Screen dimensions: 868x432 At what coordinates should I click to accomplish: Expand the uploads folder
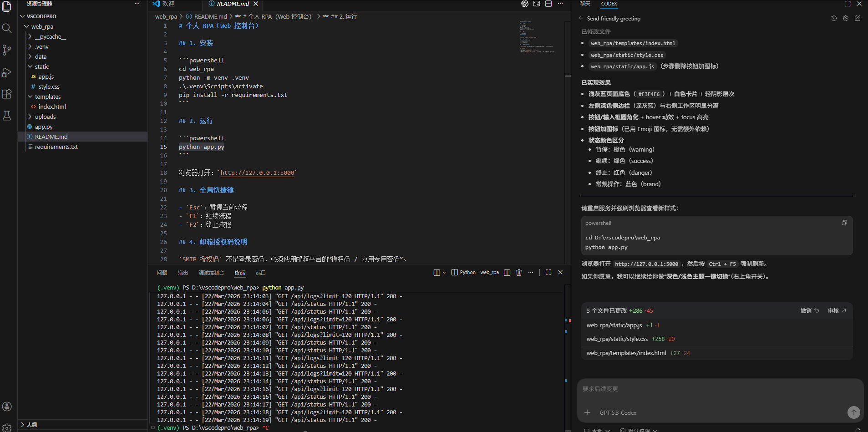click(30, 117)
